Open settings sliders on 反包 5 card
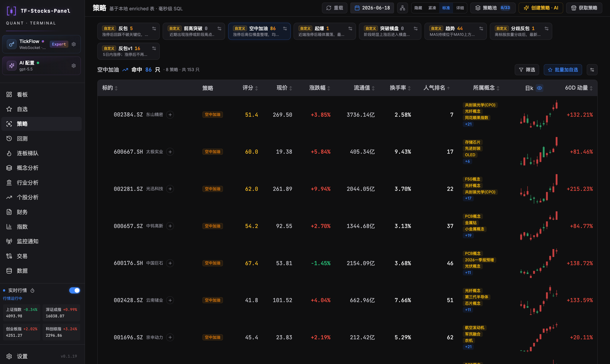This screenshot has width=610, height=364. click(x=154, y=28)
